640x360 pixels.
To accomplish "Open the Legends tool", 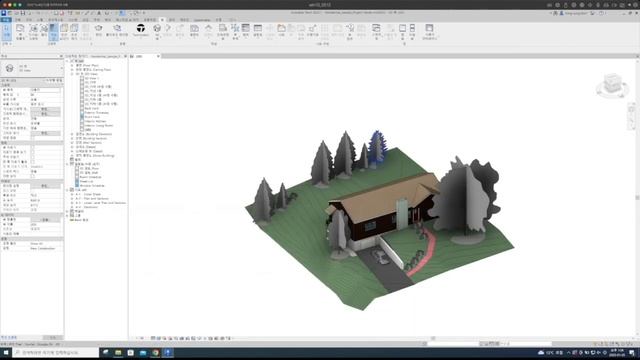I will 246,30.
